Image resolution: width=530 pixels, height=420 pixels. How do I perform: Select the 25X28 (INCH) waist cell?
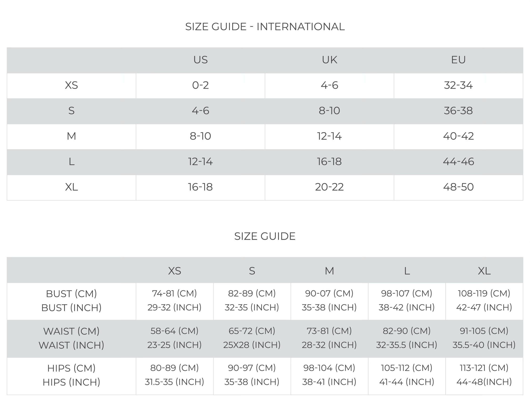[x=252, y=345]
